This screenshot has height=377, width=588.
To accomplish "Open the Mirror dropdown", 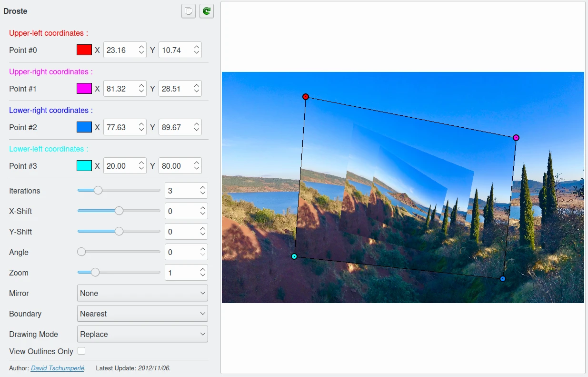I will [x=142, y=293].
